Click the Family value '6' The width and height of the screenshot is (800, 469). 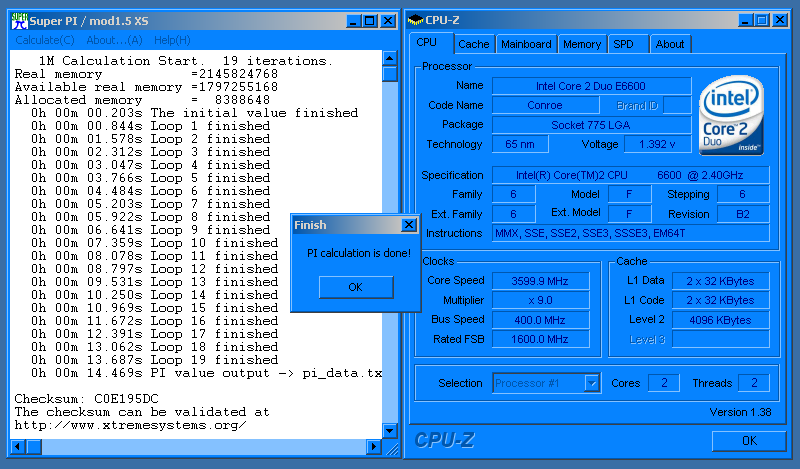click(514, 194)
